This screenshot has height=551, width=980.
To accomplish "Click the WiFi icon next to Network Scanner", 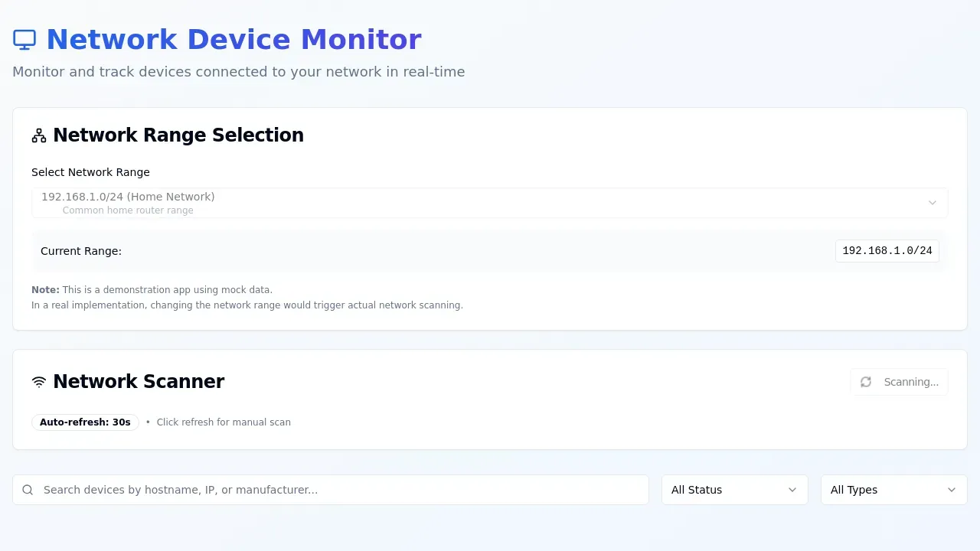I will [x=39, y=381].
